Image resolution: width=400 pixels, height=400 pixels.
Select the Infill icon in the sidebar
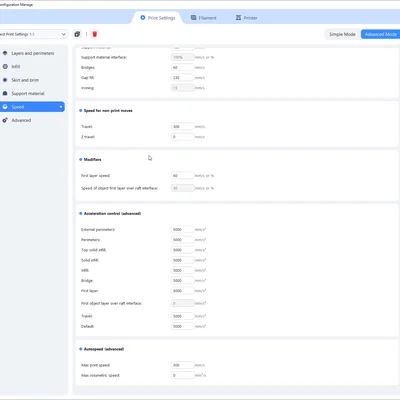[x=5, y=66]
